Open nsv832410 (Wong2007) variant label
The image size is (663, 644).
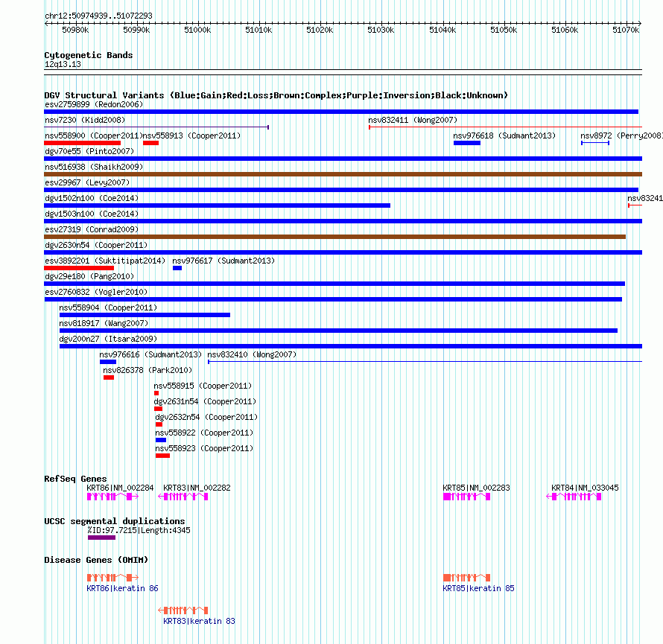[252, 354]
